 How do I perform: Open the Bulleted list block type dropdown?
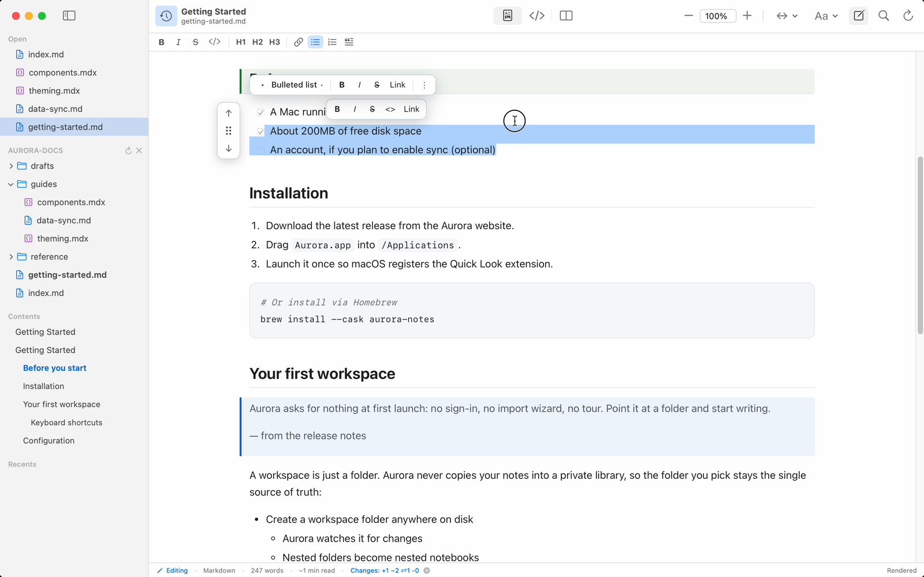(292, 85)
